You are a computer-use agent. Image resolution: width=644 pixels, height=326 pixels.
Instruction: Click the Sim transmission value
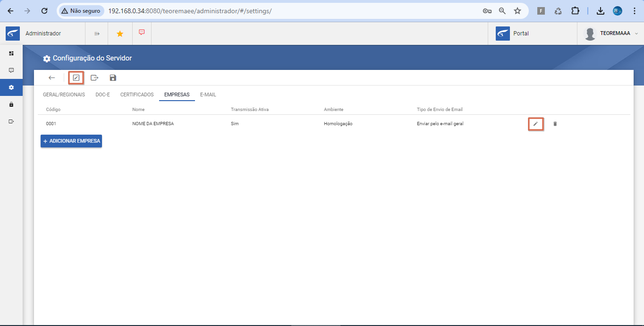(x=235, y=124)
